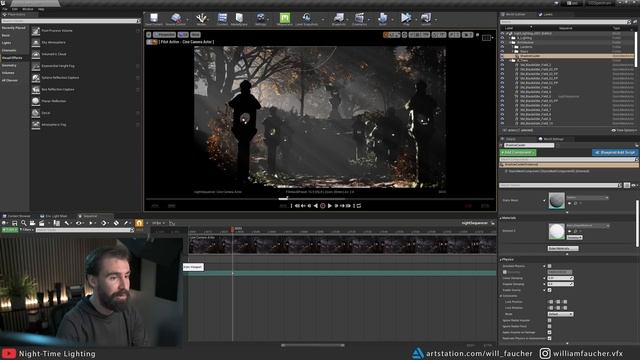Viewport: 640px width, 360px height.
Task: Open the Blueprints toolbar icon
Action: coord(339,18)
